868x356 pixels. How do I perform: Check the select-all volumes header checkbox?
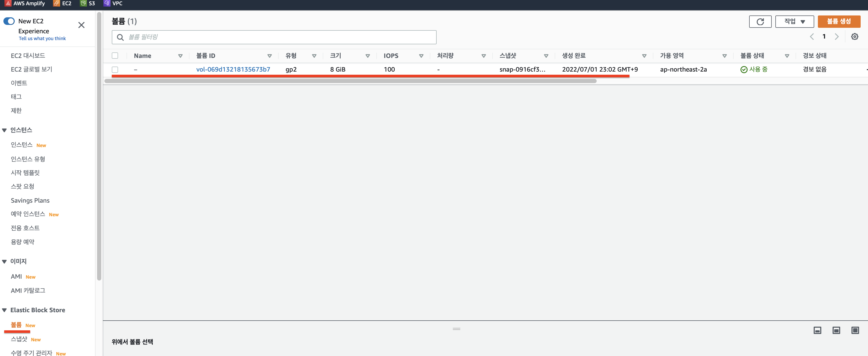coord(115,56)
